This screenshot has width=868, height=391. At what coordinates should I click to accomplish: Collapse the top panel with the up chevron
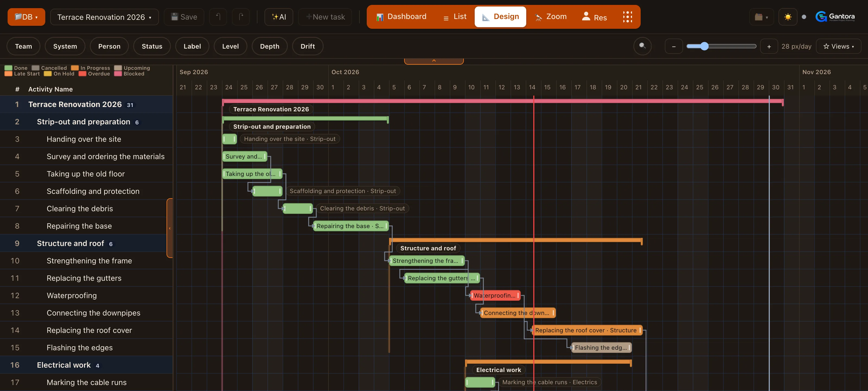tap(434, 61)
